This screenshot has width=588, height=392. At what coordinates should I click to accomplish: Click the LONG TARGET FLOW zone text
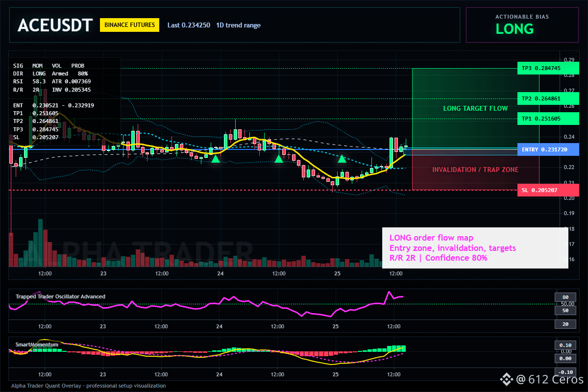(475, 108)
